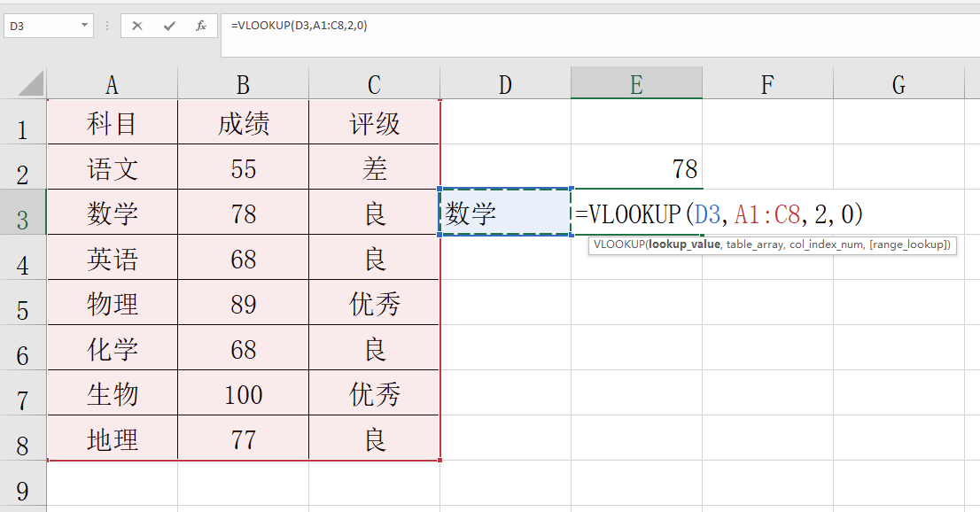Select column A header
Image resolution: width=980 pixels, height=512 pixels.
pos(112,84)
